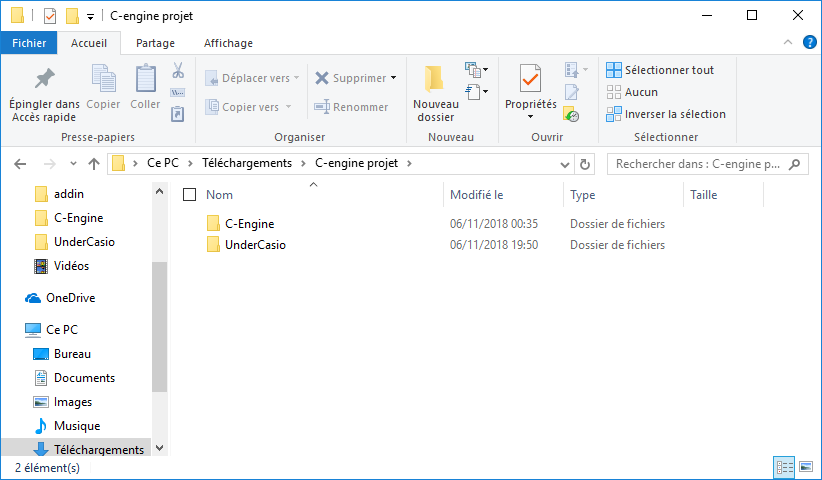Image resolution: width=822 pixels, height=480 pixels.
Task: Open C-Engine in the navigation pane
Action: (69, 218)
